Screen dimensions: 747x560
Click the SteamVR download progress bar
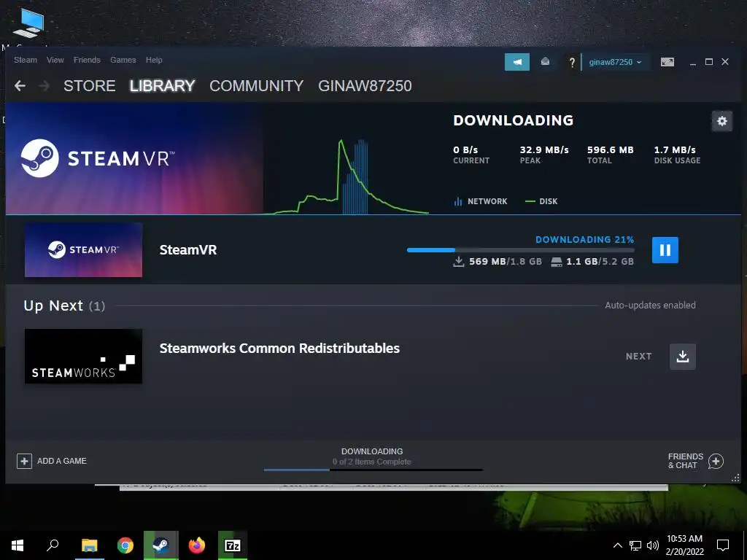click(521, 250)
